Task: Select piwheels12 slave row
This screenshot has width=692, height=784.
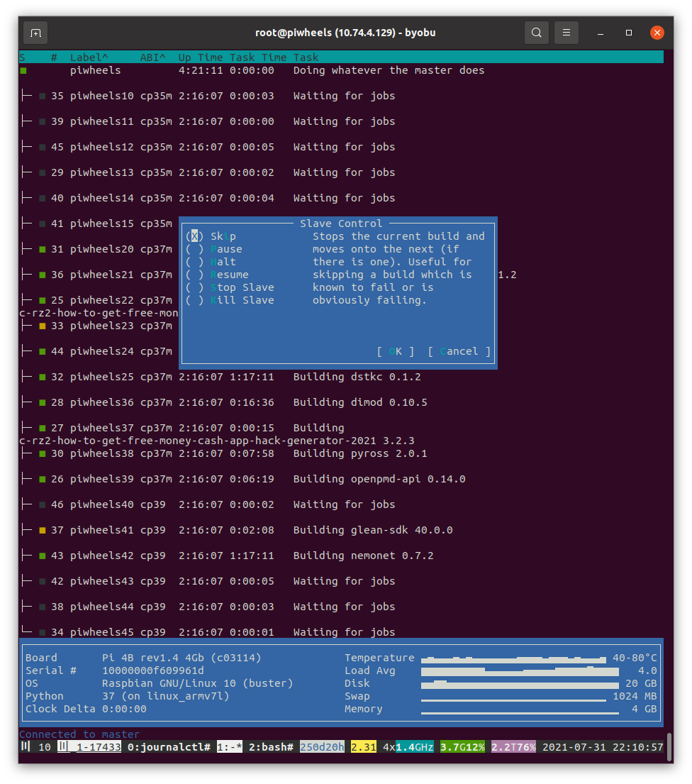Action: tap(342, 147)
